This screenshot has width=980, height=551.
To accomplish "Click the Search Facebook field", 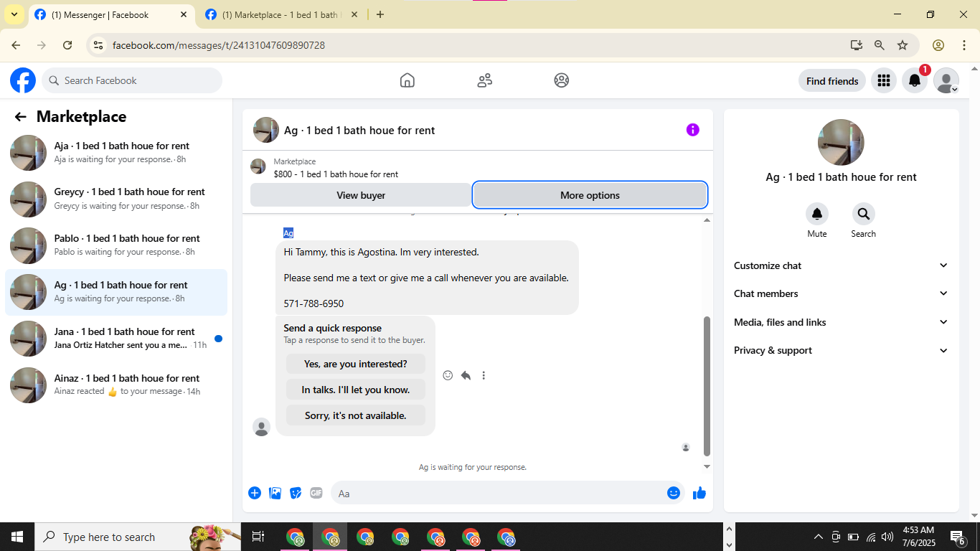I will (132, 80).
